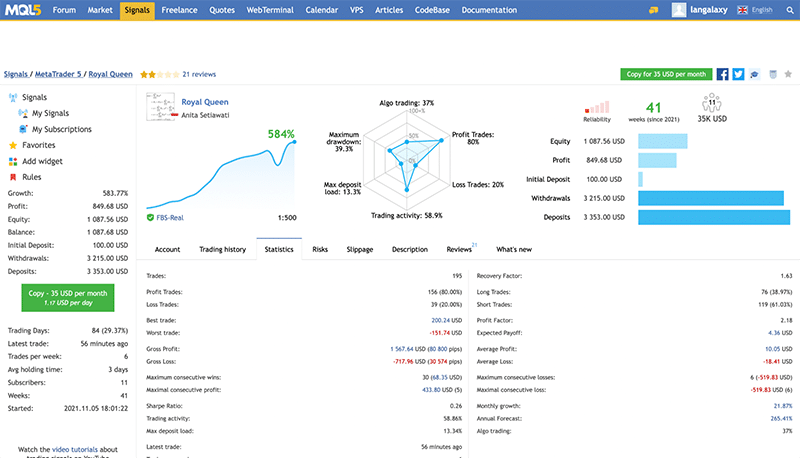Open the Market menu

[100, 10]
